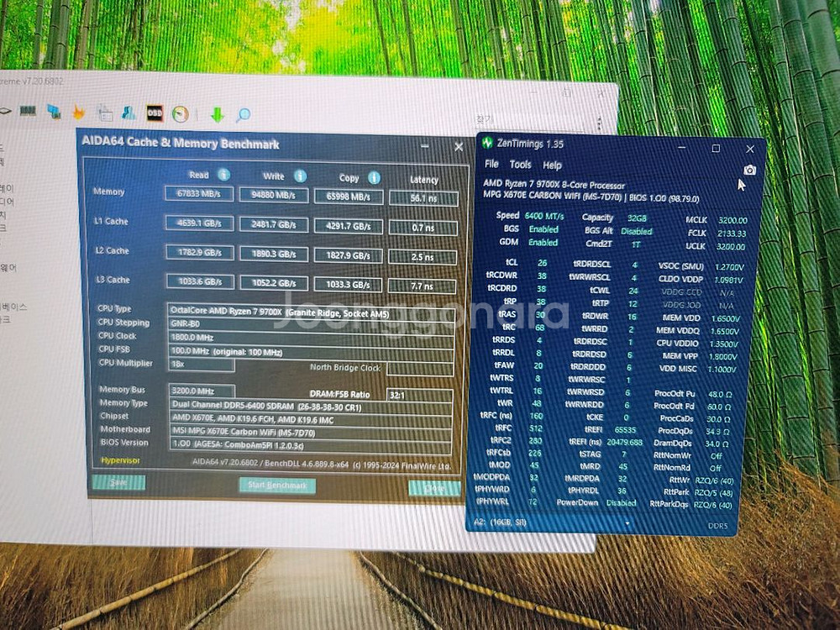Click the FCLK value 2133.33
Viewport: 840px width, 630px height.
[x=732, y=234]
